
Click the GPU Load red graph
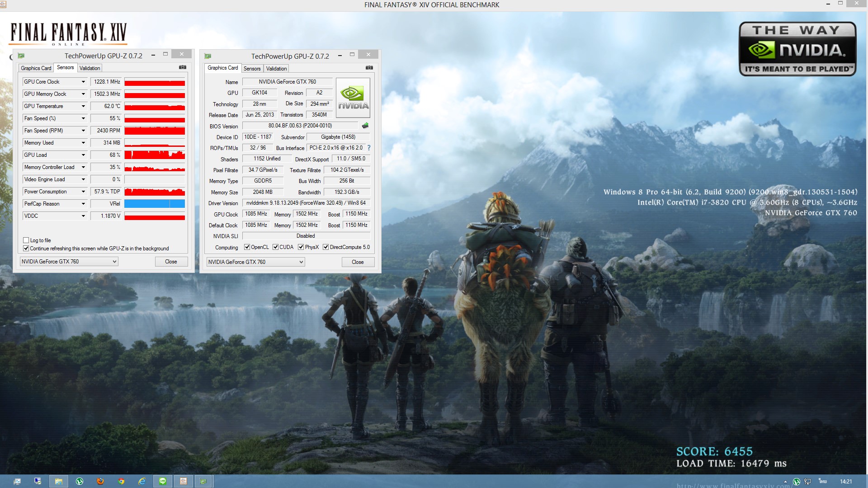[155, 155]
